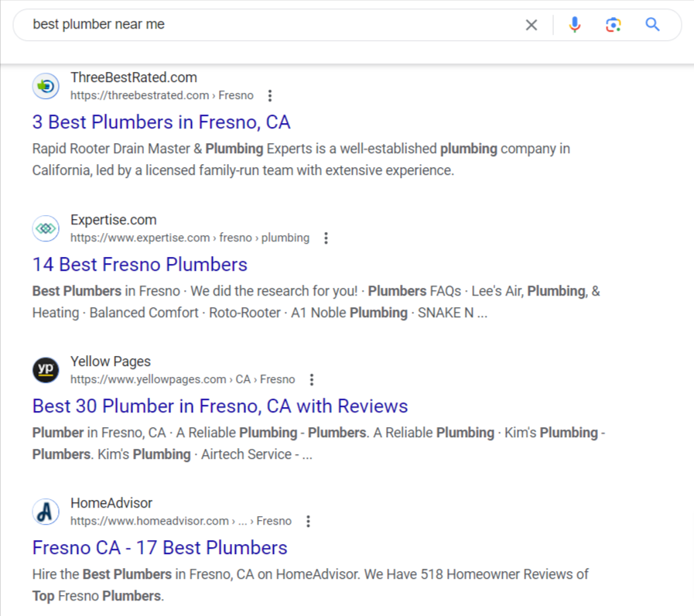The height and width of the screenshot is (616, 694).
Task: Start voice search with microphone icon
Action: pos(575,25)
